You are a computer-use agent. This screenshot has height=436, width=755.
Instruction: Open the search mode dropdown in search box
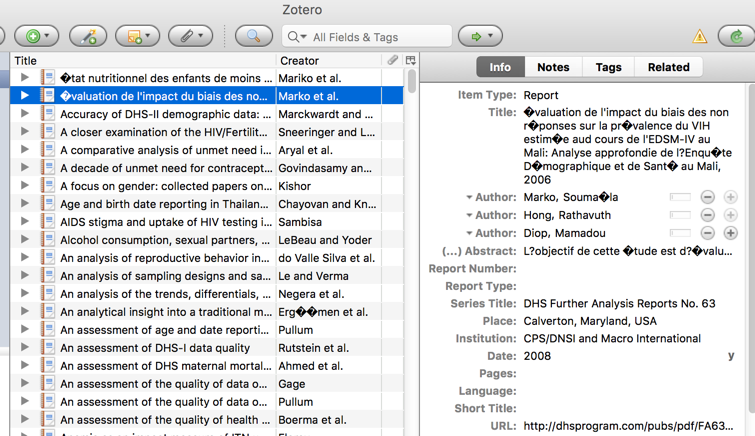coord(297,37)
